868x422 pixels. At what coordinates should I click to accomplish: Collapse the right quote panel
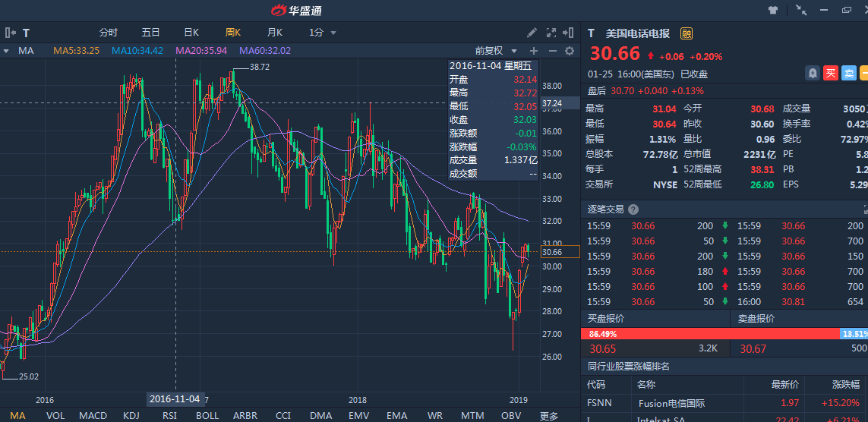(x=570, y=33)
